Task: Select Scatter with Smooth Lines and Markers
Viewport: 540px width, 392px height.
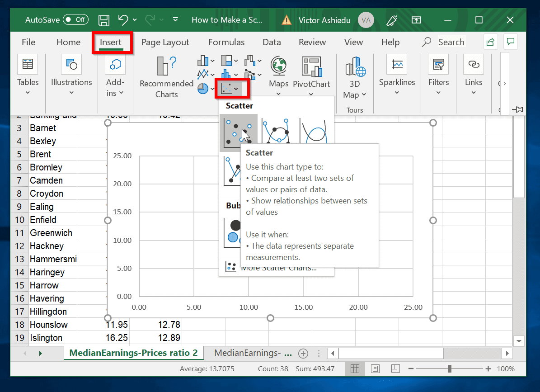Action: [277, 132]
